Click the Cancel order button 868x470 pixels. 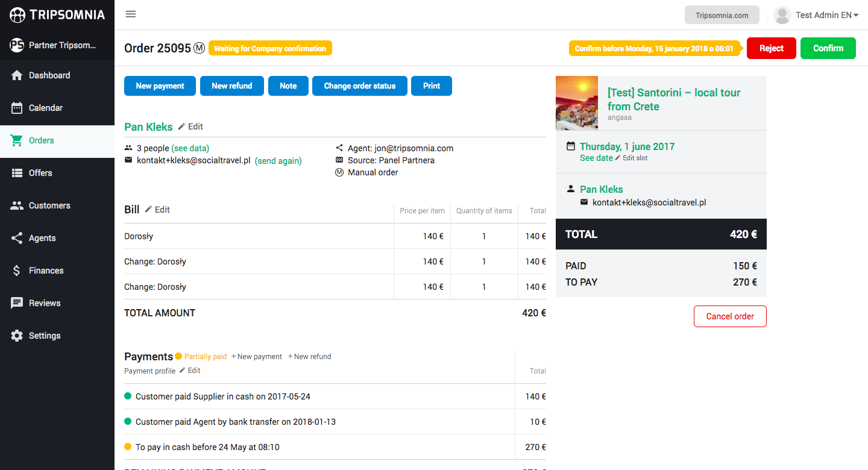730,316
